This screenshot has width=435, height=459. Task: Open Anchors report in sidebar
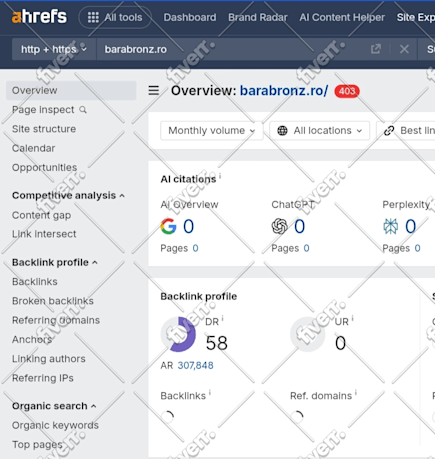pos(32,339)
